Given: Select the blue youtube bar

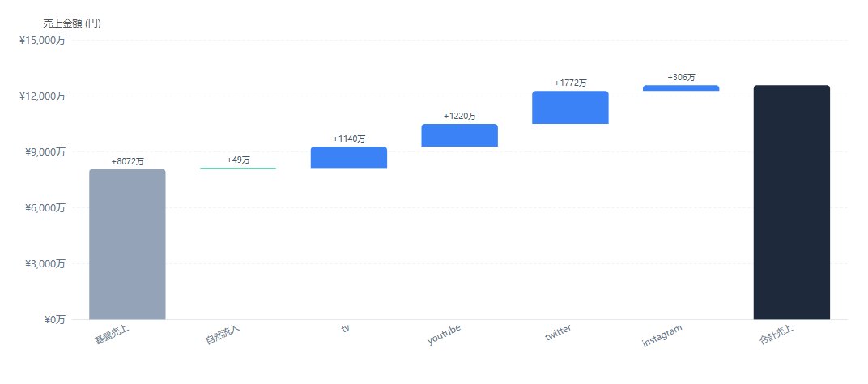Looking at the screenshot, I should (x=459, y=135).
